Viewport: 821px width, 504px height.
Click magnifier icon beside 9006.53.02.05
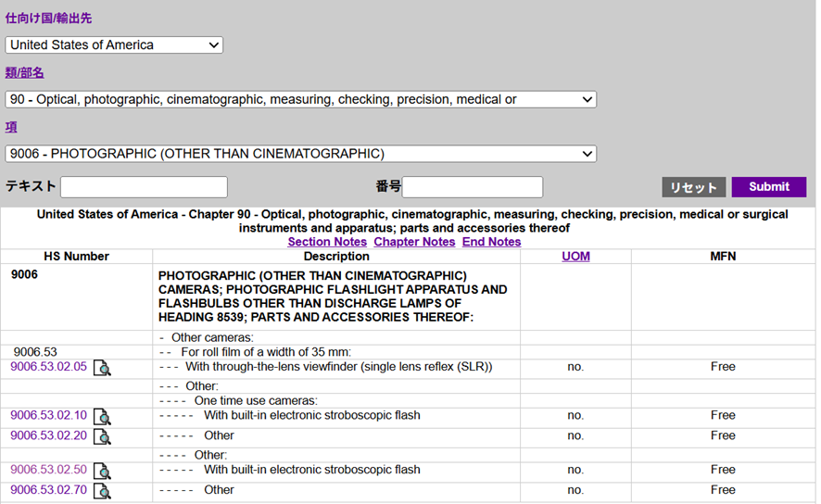pos(102,368)
